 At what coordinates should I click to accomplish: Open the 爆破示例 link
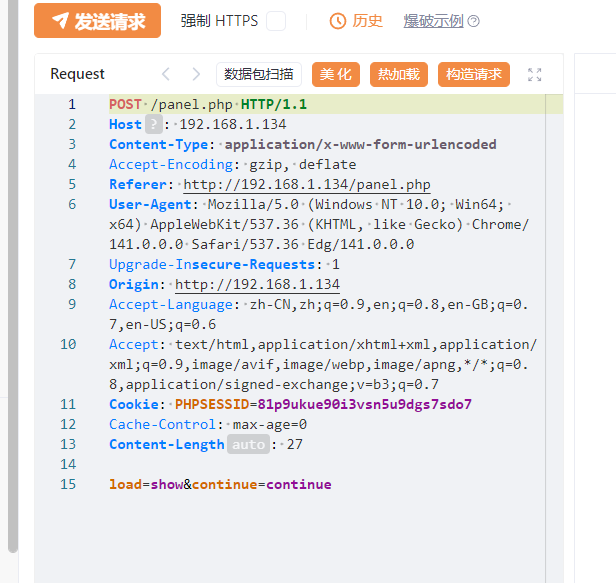pos(433,21)
